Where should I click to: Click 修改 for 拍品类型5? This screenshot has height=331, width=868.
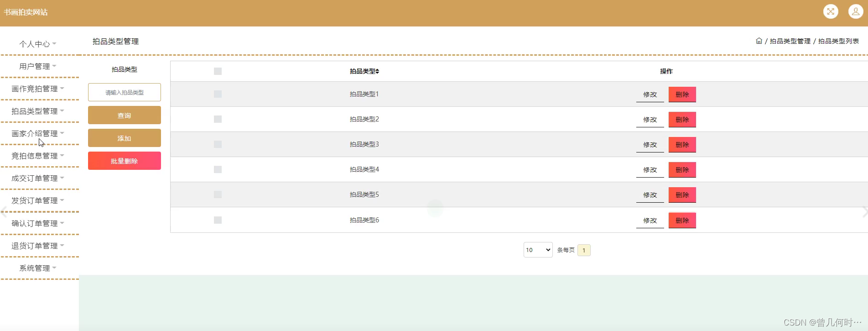pyautogui.click(x=650, y=195)
